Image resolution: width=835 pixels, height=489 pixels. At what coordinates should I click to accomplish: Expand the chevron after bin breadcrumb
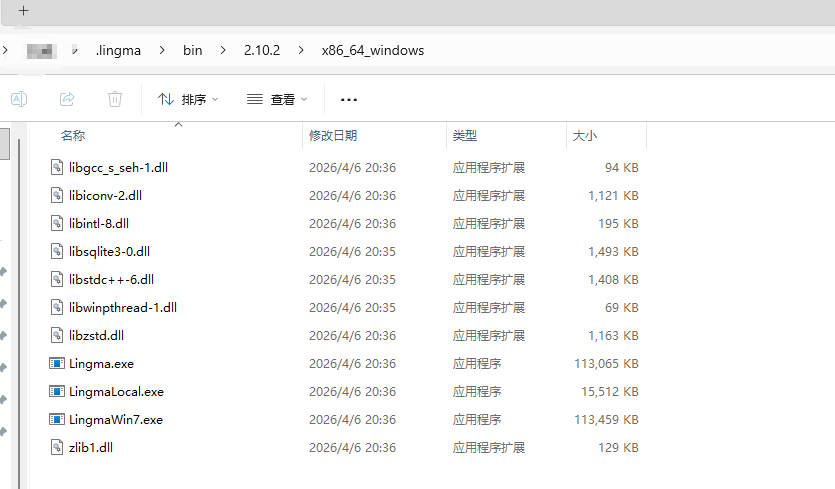coord(223,50)
